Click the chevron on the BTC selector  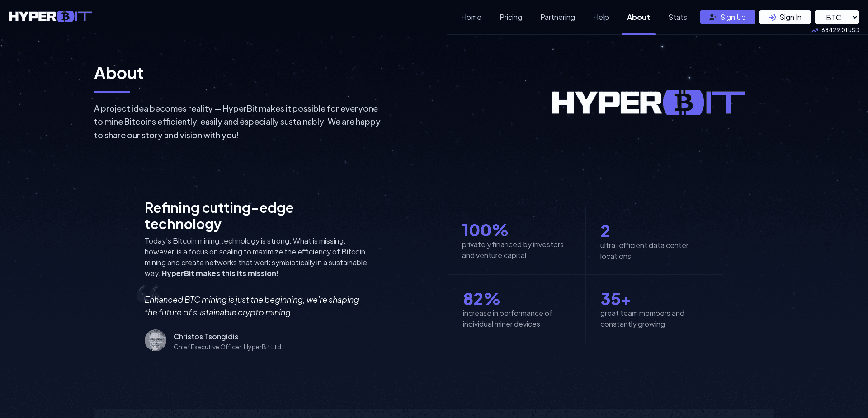point(854,17)
